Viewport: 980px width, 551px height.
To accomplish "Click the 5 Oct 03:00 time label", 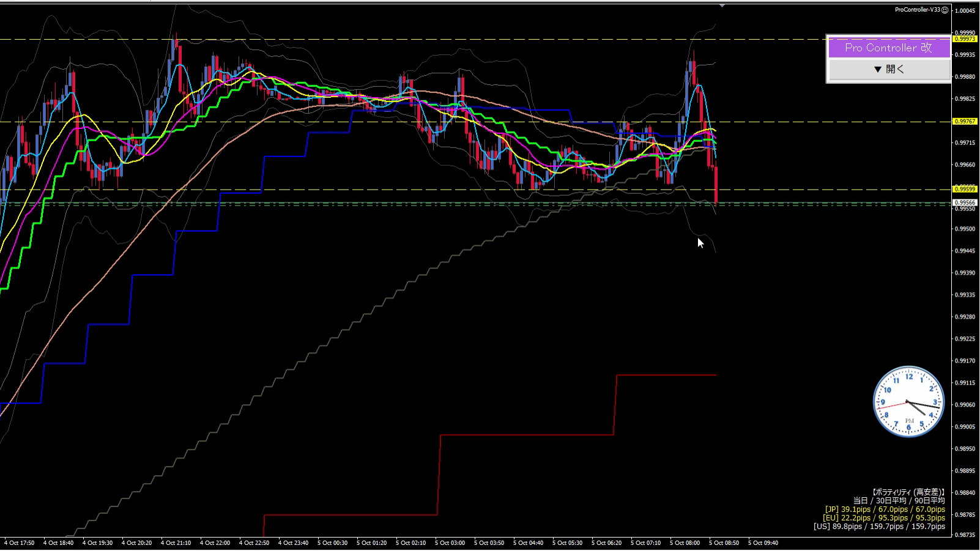I will pos(450,543).
